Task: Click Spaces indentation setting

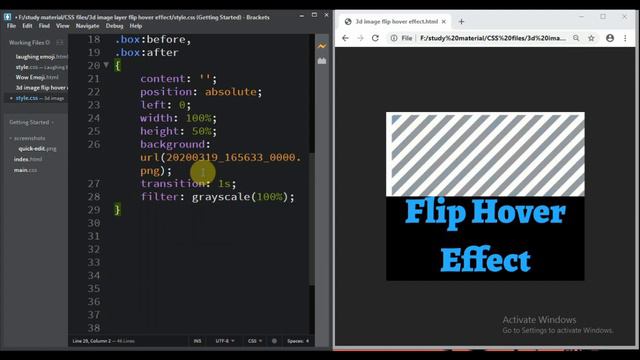Action: (298, 341)
